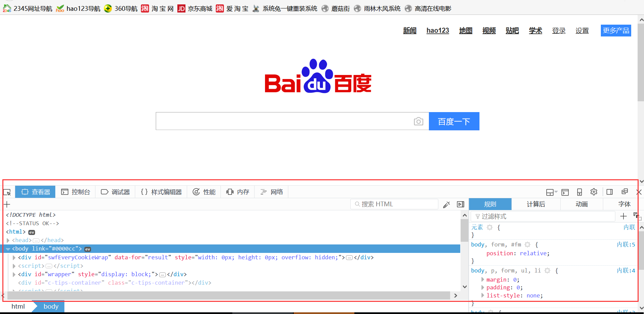Switch to the 字体 fonts tab
Viewport: 644px width, 314px height.
click(624, 204)
